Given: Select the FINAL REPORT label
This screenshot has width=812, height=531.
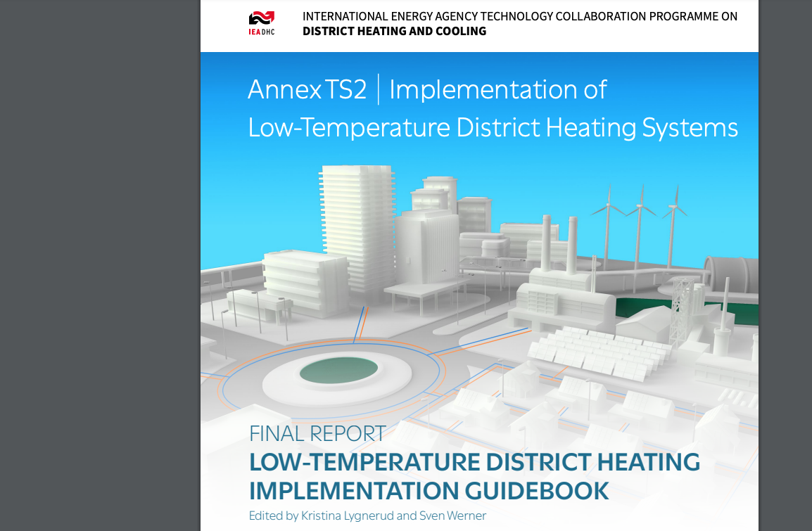Looking at the screenshot, I should [x=317, y=434].
